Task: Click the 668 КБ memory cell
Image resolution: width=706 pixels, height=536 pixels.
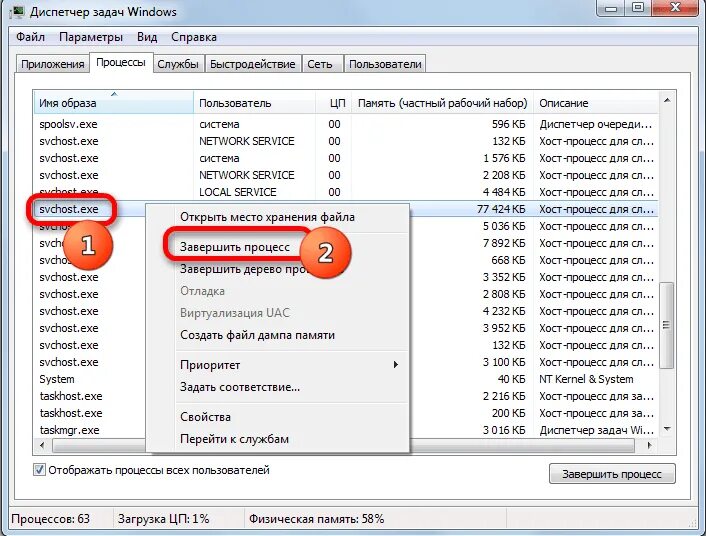Action: tap(508, 260)
